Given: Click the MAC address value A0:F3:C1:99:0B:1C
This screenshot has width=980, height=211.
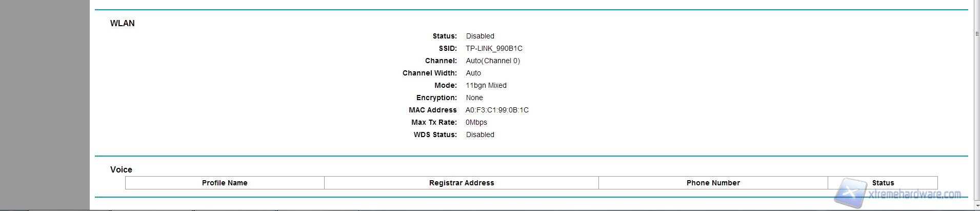Looking at the screenshot, I should click(497, 110).
